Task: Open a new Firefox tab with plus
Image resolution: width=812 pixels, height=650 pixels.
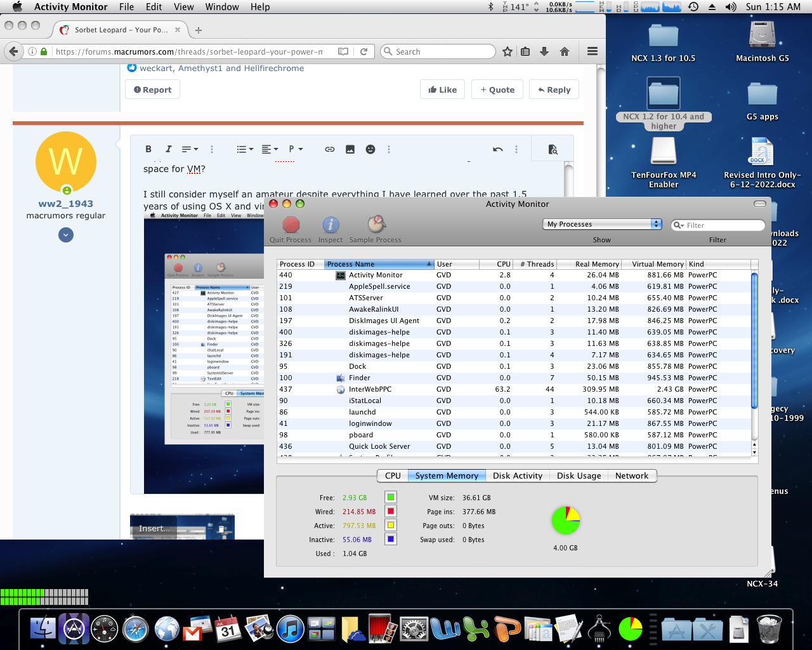Action: [199, 30]
